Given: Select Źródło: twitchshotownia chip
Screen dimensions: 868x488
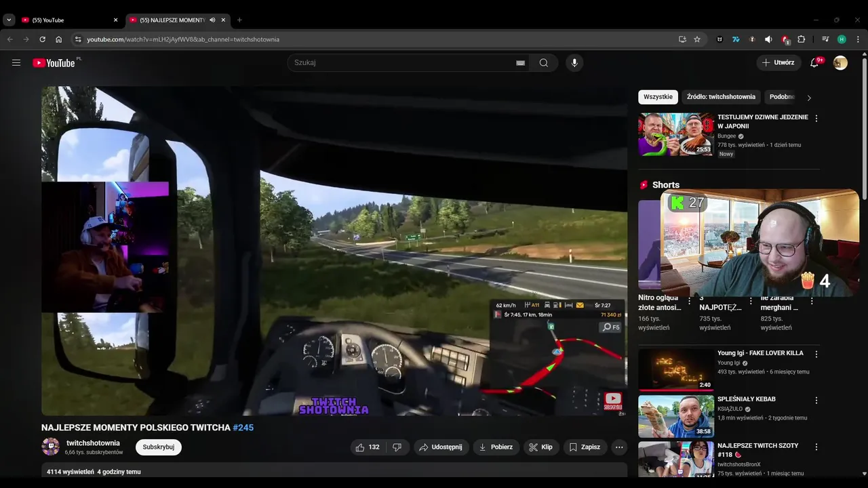Looking at the screenshot, I should tap(721, 97).
